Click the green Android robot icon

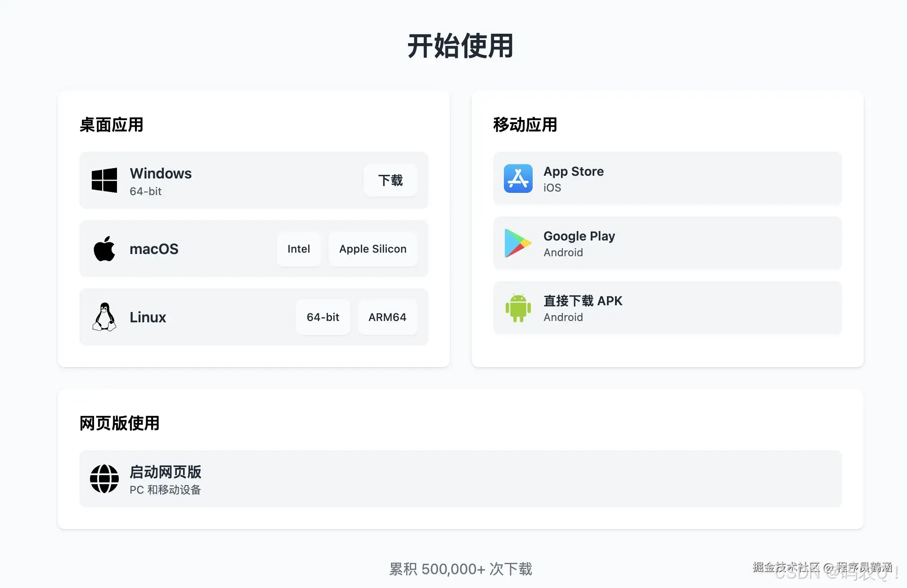tap(518, 308)
